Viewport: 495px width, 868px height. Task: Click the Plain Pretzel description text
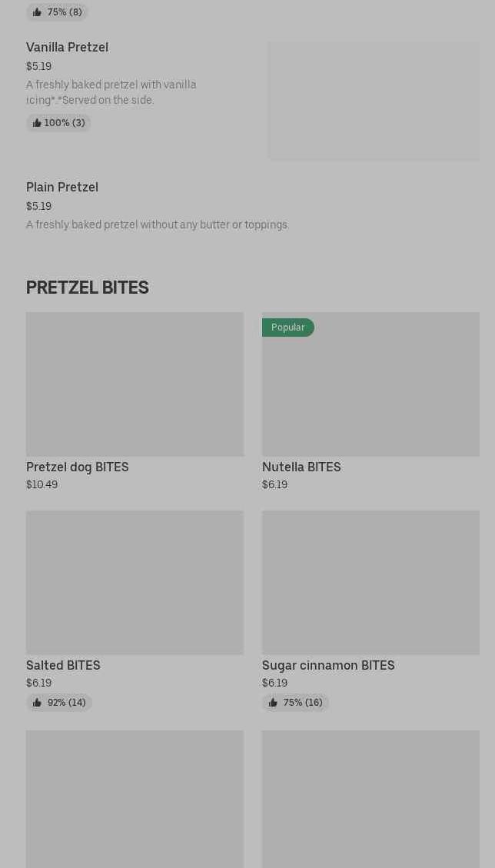[158, 224]
